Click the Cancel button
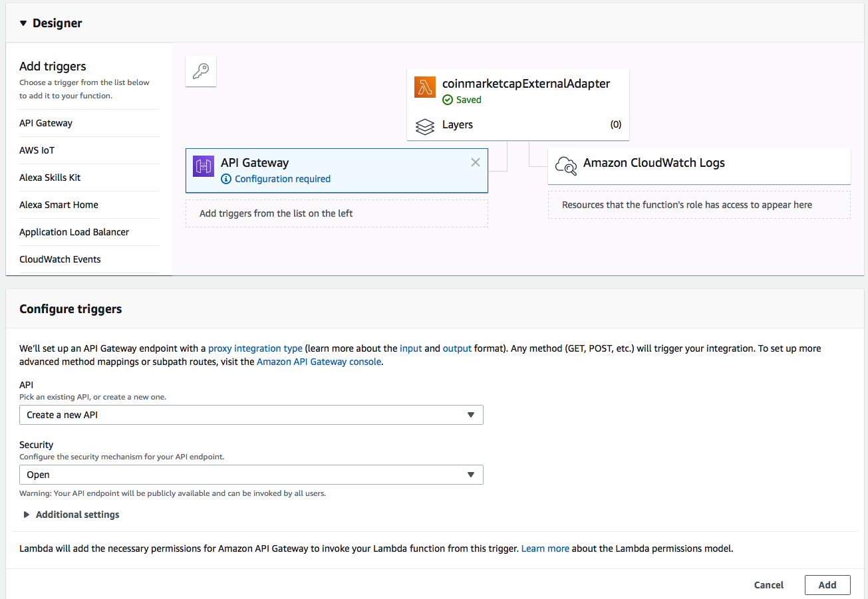This screenshot has width=868, height=599. tap(768, 585)
